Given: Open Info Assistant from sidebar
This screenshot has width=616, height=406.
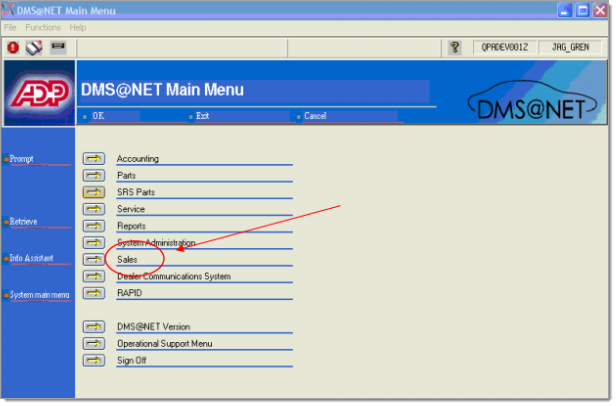Looking at the screenshot, I should [31, 258].
